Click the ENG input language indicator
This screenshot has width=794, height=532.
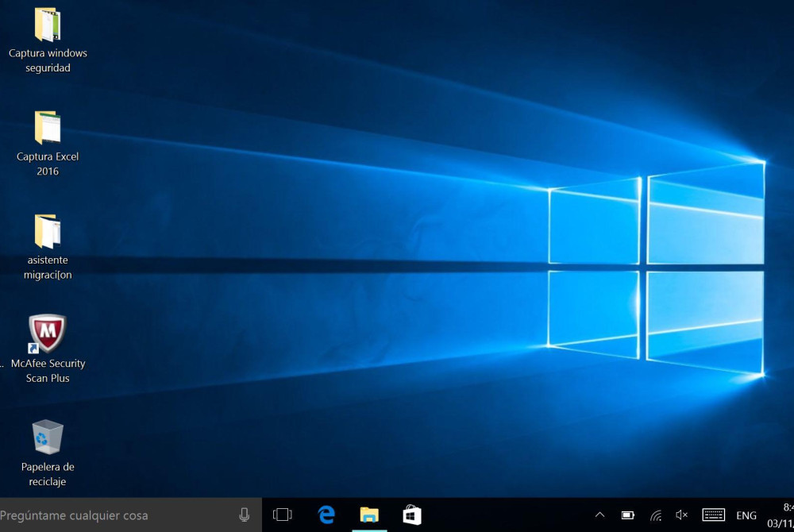click(746, 515)
